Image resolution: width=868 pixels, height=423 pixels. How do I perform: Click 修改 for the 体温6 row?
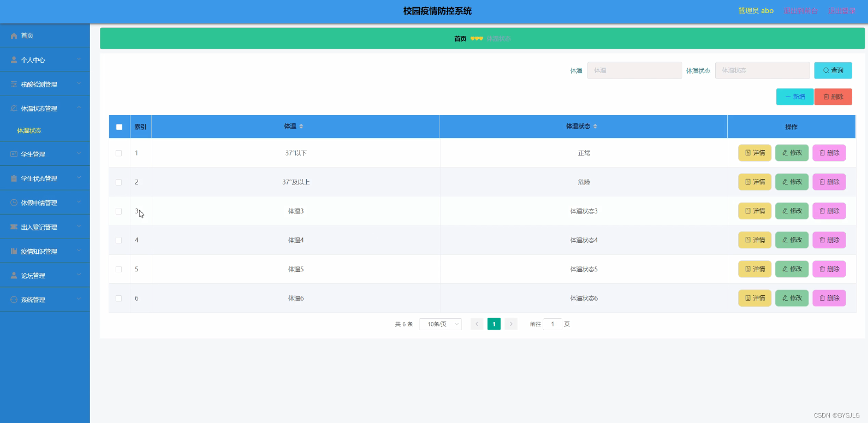click(x=792, y=298)
